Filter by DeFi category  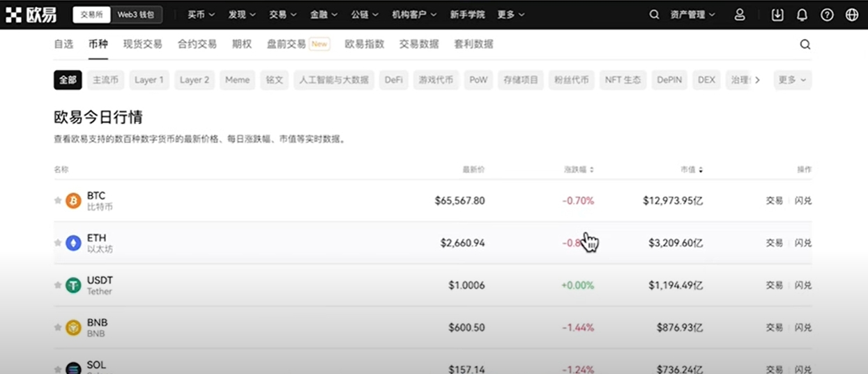394,80
